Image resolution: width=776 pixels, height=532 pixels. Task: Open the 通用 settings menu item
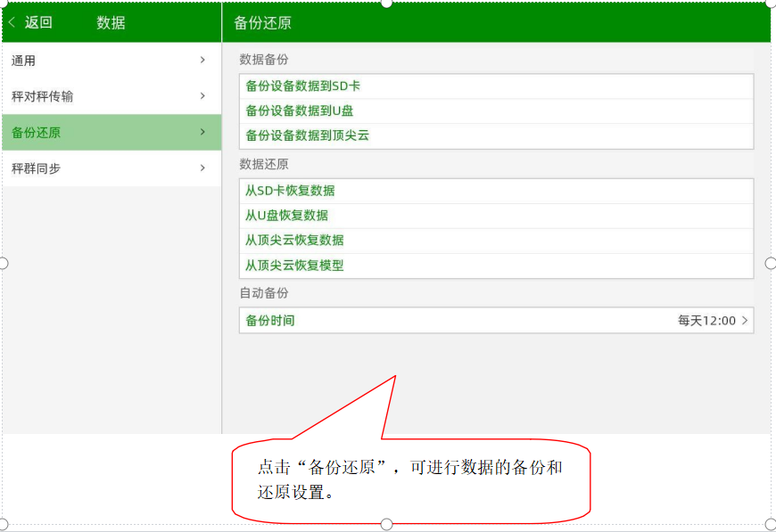click(x=111, y=61)
